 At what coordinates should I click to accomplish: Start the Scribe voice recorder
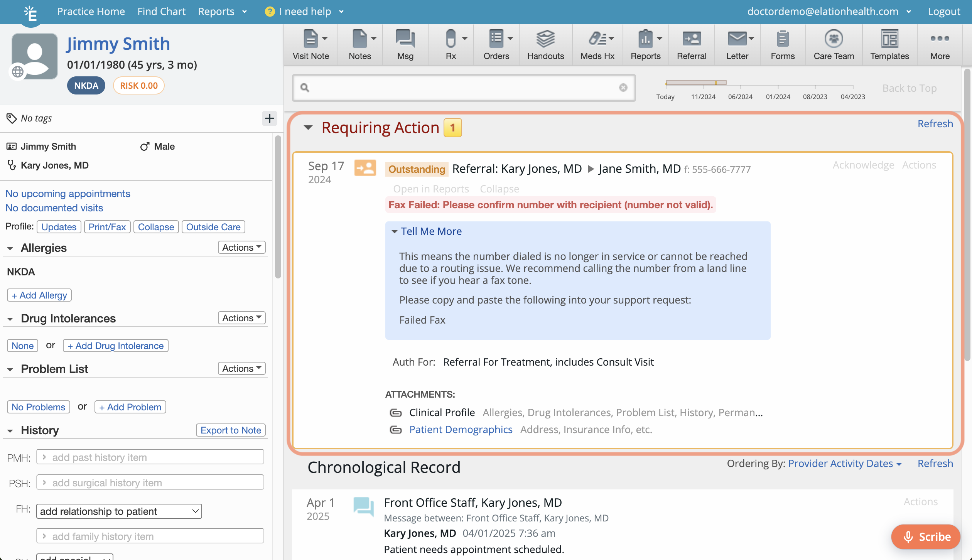click(x=926, y=536)
